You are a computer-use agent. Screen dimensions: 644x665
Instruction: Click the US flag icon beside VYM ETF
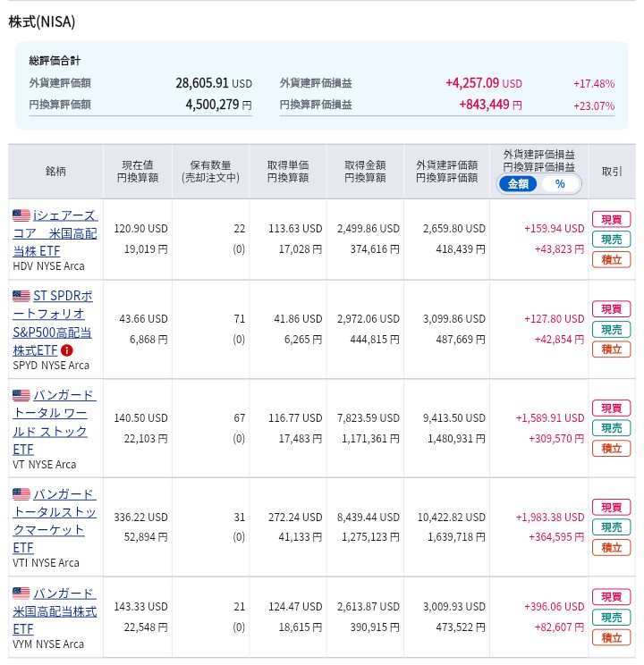click(21, 593)
